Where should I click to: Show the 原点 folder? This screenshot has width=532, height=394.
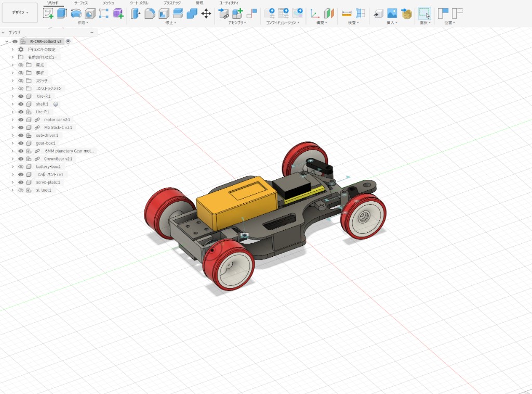pyautogui.click(x=21, y=65)
